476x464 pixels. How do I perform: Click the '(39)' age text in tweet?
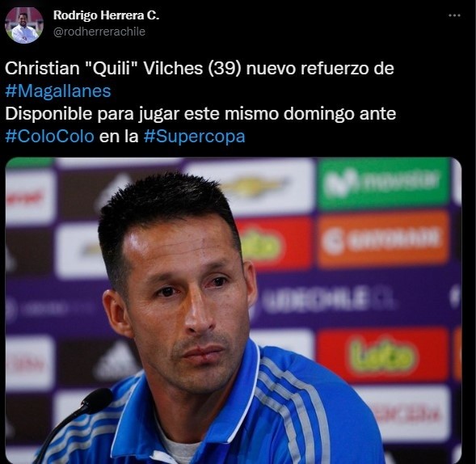click(225, 69)
